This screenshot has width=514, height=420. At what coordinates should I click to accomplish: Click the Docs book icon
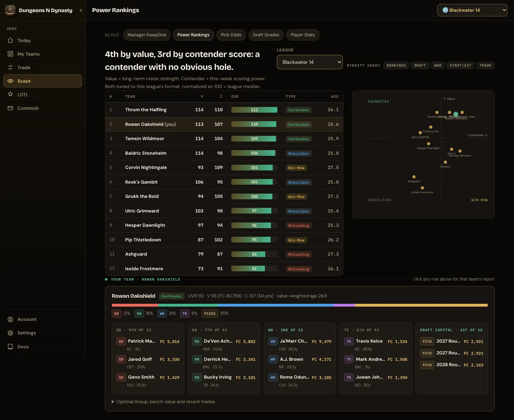point(10,347)
